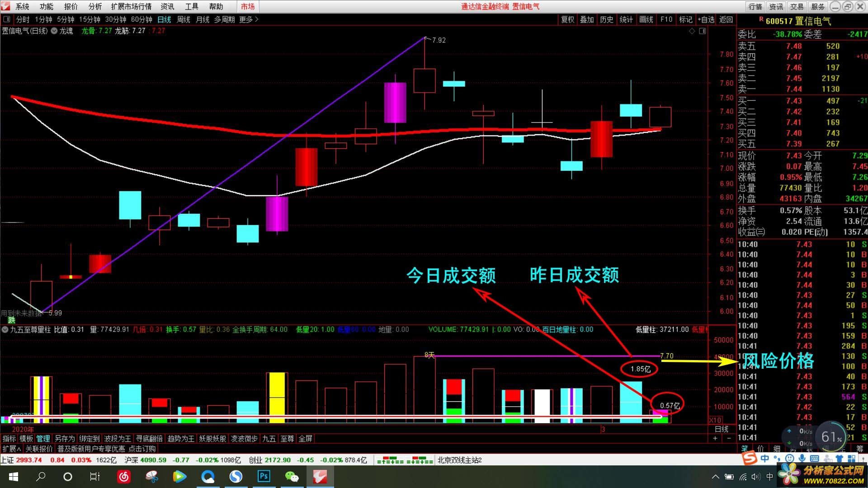Toggle 画线 drawing tools
Viewport: 868px width, 488px height.
tap(646, 19)
